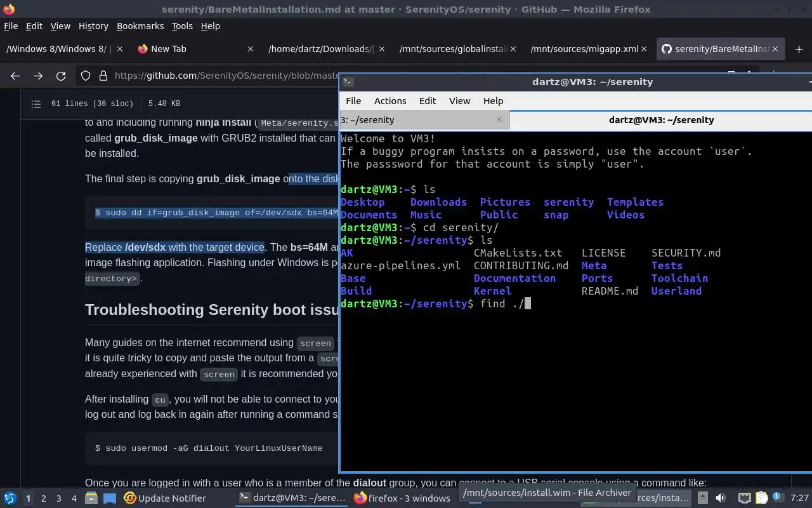The height and width of the screenshot is (508, 812).
Task: Click '61 lines (36 sloc)' file info
Action: (x=93, y=104)
